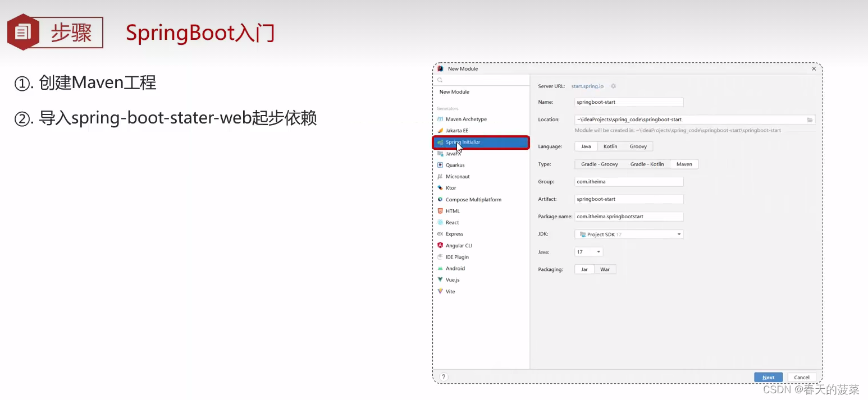Click the generator search box
Screen dimensions: 868x400
(x=482, y=80)
